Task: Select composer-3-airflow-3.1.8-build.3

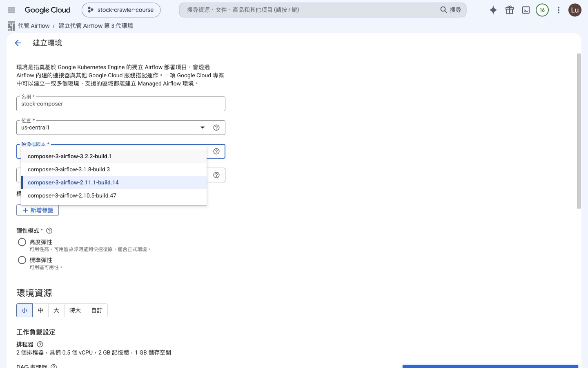Action: pyautogui.click(x=114, y=169)
